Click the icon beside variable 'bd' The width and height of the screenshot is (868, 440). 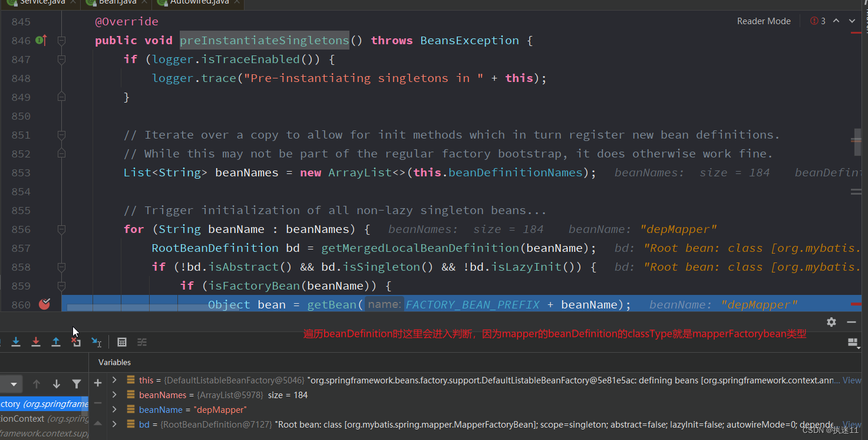130,424
